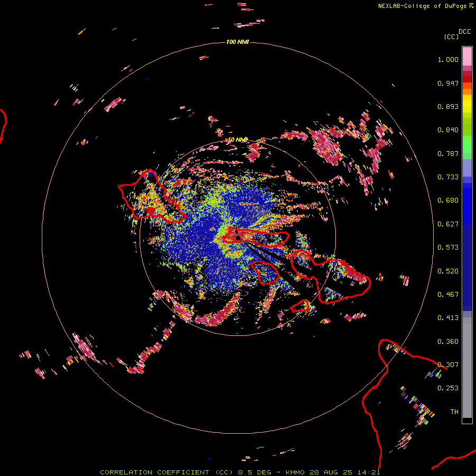476x476 pixels.
Task: Click the 0.253 scale value
Action: pyautogui.click(x=448, y=388)
